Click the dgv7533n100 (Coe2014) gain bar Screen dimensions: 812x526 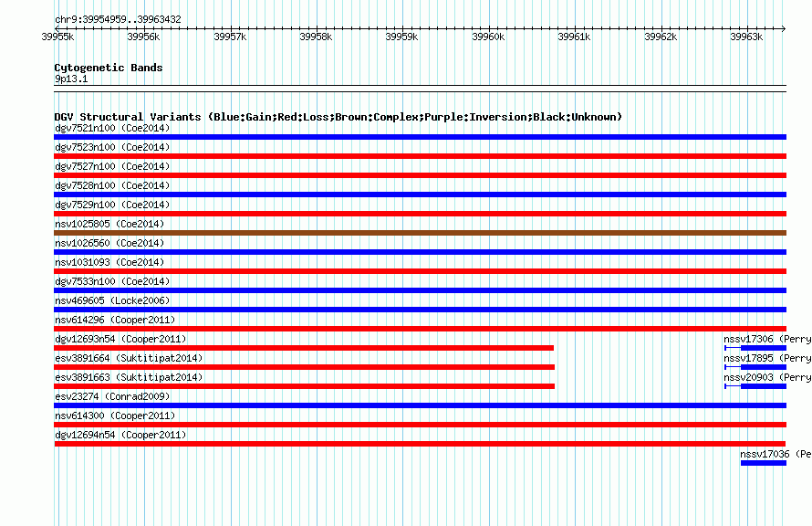(x=420, y=290)
